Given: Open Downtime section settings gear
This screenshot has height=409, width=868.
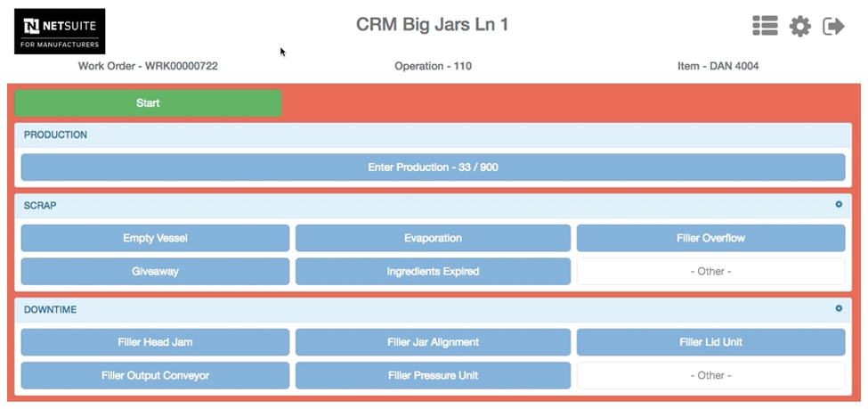Looking at the screenshot, I should (x=839, y=308).
